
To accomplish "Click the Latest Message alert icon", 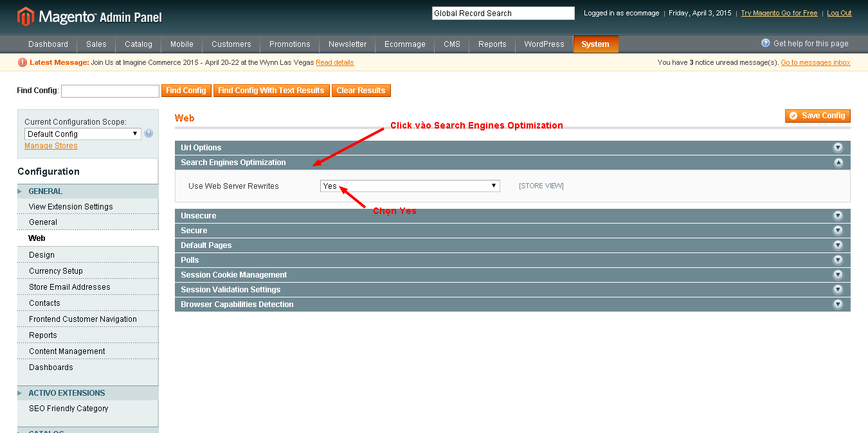I will tap(23, 62).
